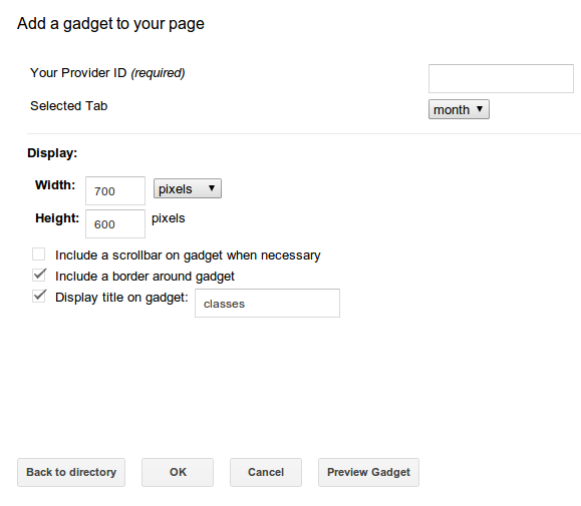
Task: Open the Selected Tab month dropdown
Action: pyautogui.click(x=459, y=109)
